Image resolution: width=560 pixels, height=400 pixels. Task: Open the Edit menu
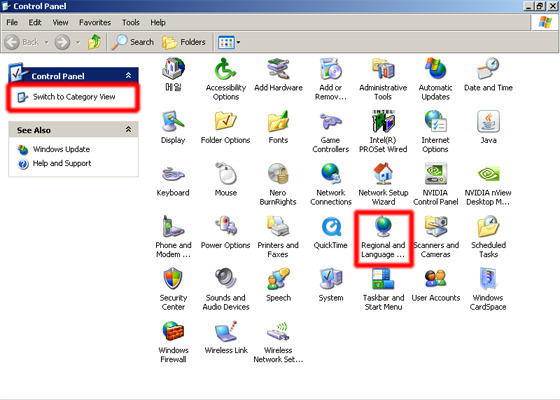35,22
